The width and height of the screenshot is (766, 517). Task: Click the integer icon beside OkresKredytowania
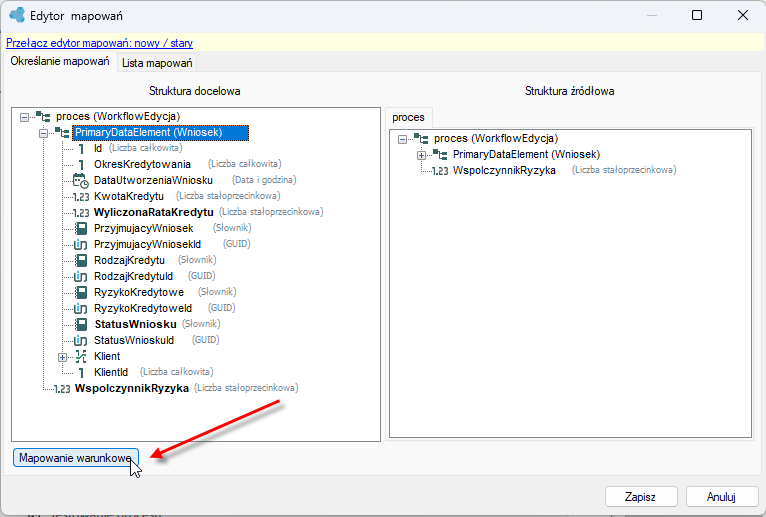point(81,165)
